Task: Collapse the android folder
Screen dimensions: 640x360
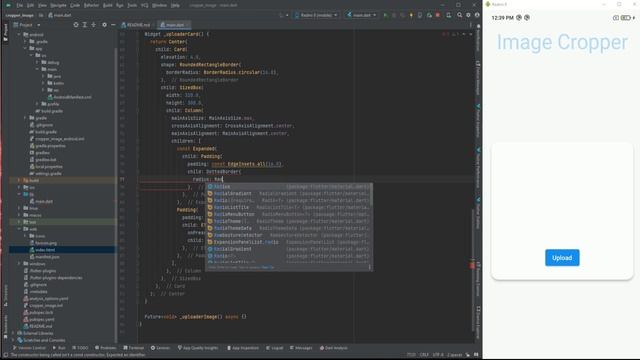Action: (x=19, y=35)
